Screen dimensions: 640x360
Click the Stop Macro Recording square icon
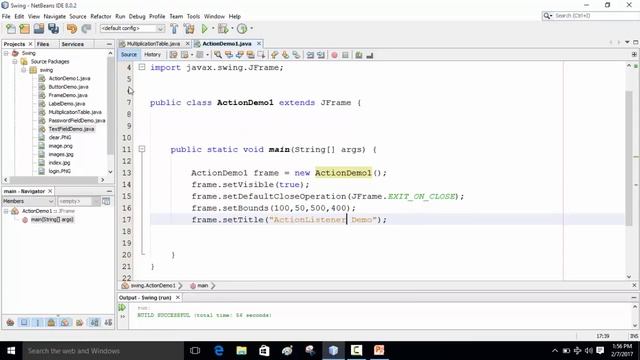pyautogui.click(x=345, y=55)
